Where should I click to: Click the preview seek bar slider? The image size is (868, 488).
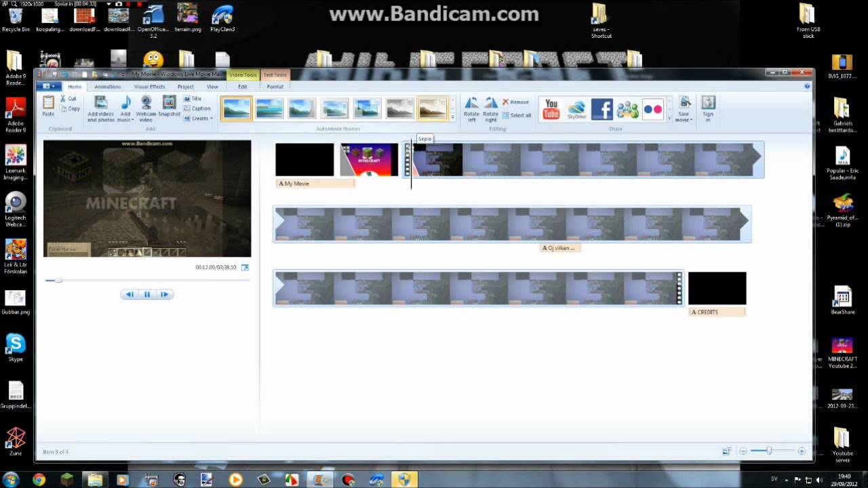click(58, 280)
